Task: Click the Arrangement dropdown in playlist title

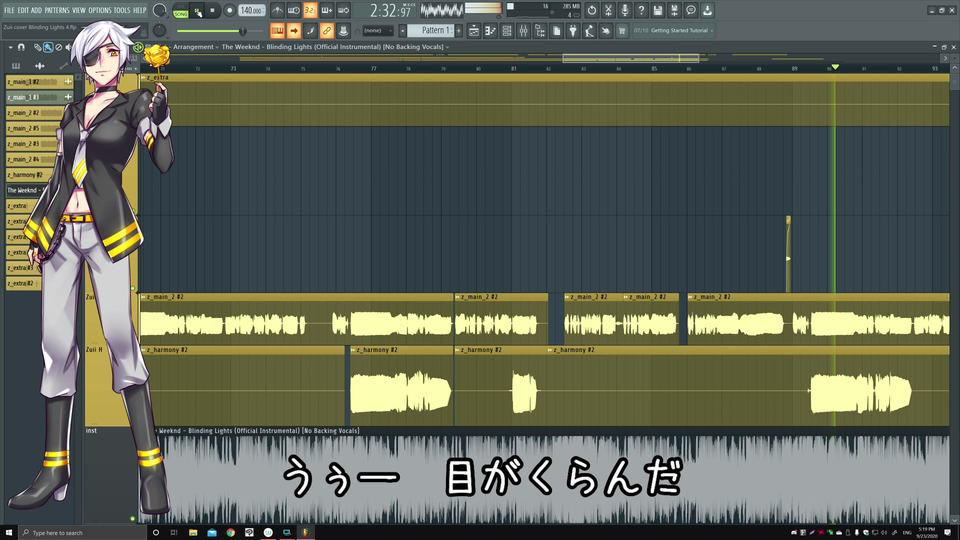Action: click(195, 47)
